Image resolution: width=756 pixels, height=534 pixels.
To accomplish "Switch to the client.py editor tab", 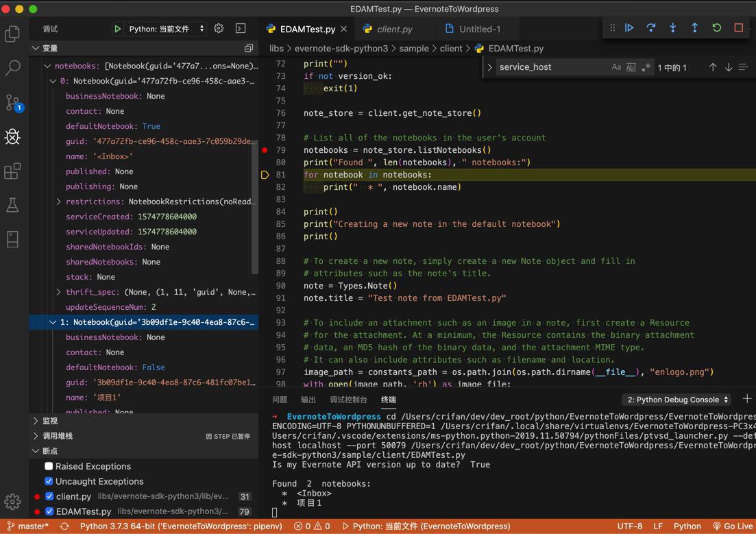I will [394, 29].
